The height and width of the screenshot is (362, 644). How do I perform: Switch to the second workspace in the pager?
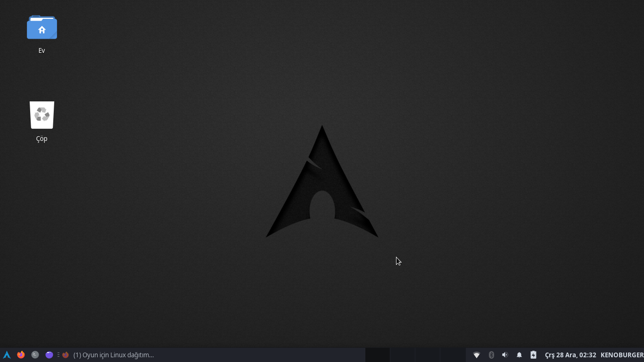403,355
